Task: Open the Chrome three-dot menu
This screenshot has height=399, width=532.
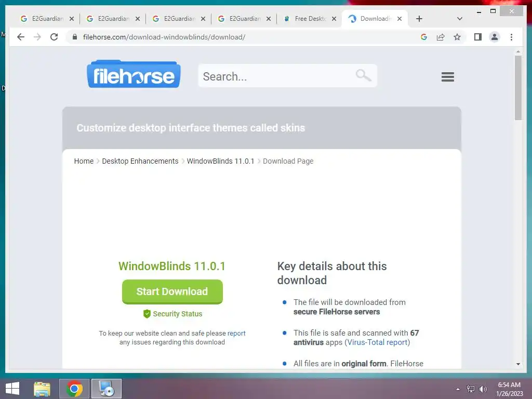Action: [511, 37]
